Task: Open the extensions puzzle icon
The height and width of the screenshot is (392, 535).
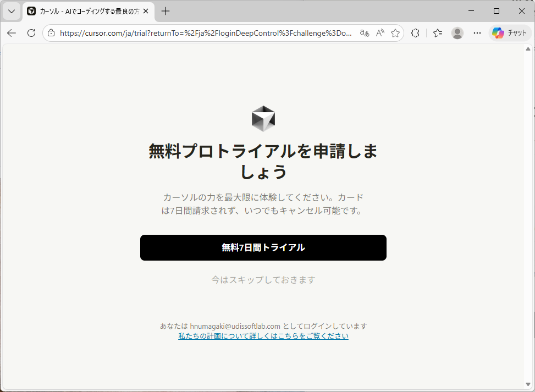Action: click(416, 33)
